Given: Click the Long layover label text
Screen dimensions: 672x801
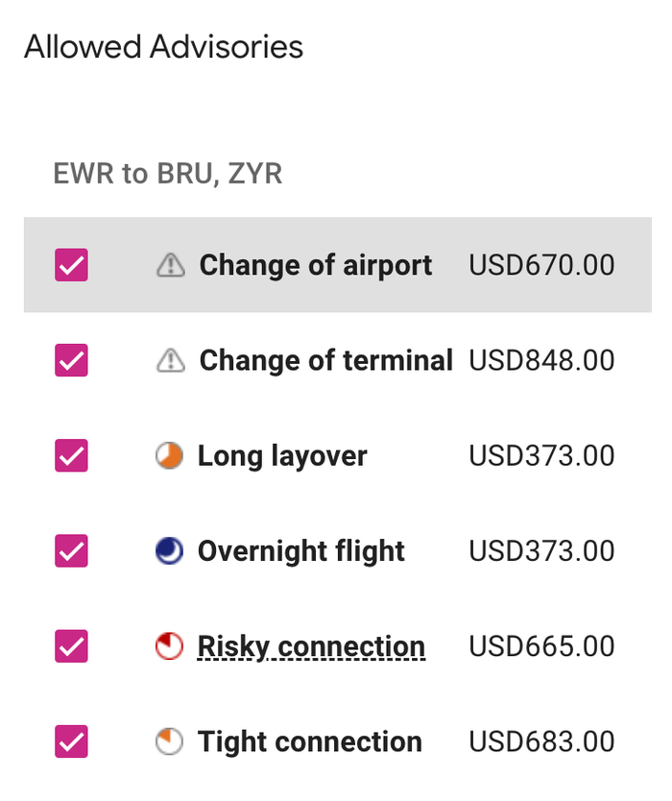Looking at the screenshot, I should [x=282, y=455].
